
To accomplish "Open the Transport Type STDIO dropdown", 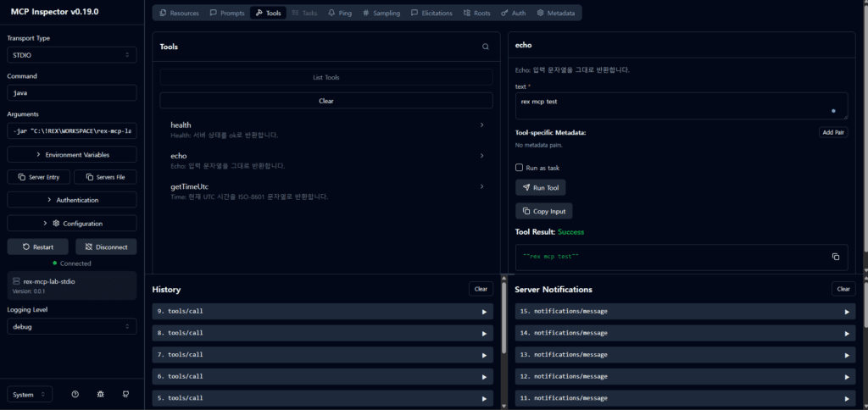I will (x=72, y=55).
